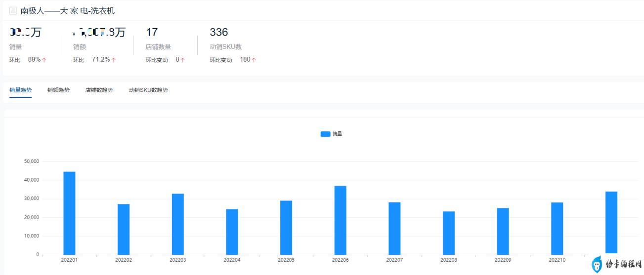Select the 202207 bar in the chart
Viewport: 644px width, 275px height.
pyautogui.click(x=394, y=228)
